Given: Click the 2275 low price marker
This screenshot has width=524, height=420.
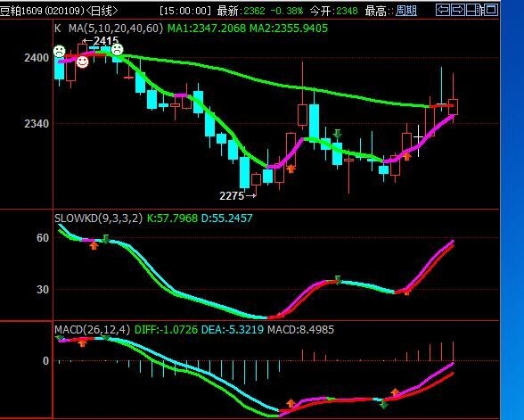Looking at the screenshot, I should pos(238,195).
